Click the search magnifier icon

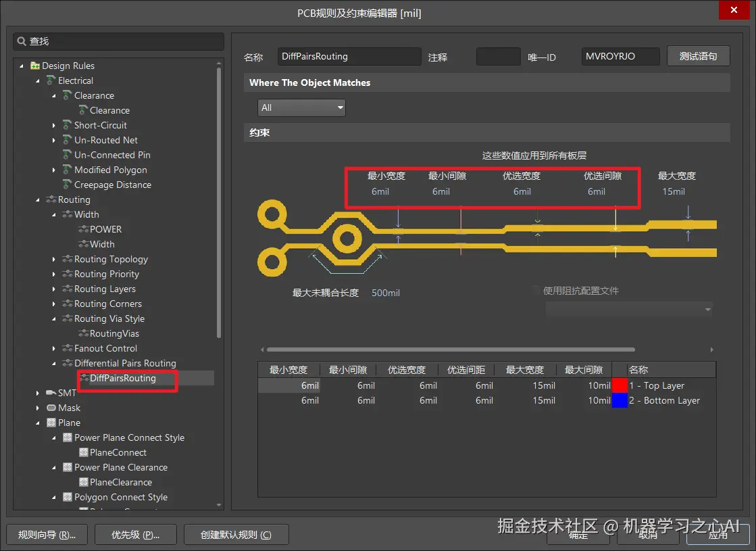point(22,41)
